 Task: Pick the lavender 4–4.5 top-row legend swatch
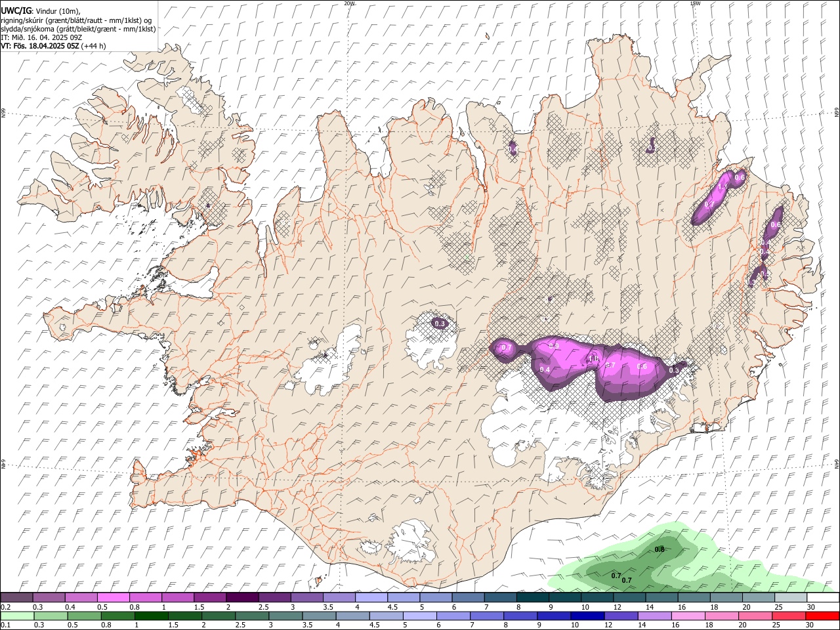[x=371, y=598]
